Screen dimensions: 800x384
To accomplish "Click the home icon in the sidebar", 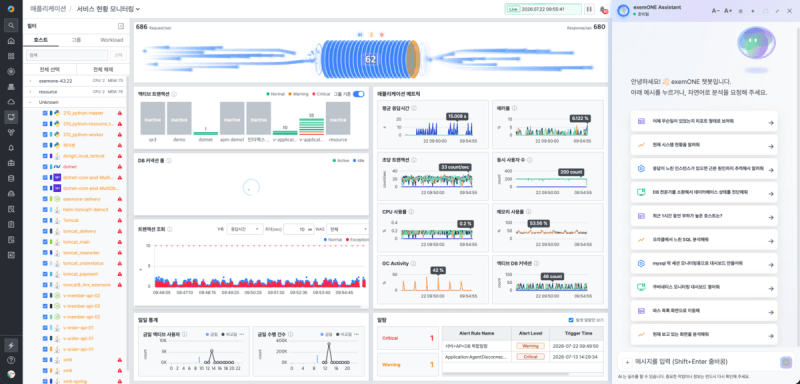I will (11, 41).
